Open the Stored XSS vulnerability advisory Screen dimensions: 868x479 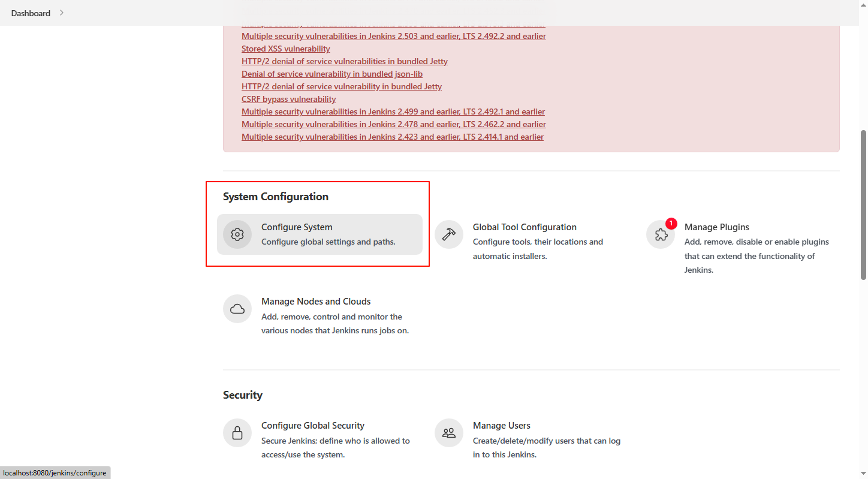tap(286, 49)
